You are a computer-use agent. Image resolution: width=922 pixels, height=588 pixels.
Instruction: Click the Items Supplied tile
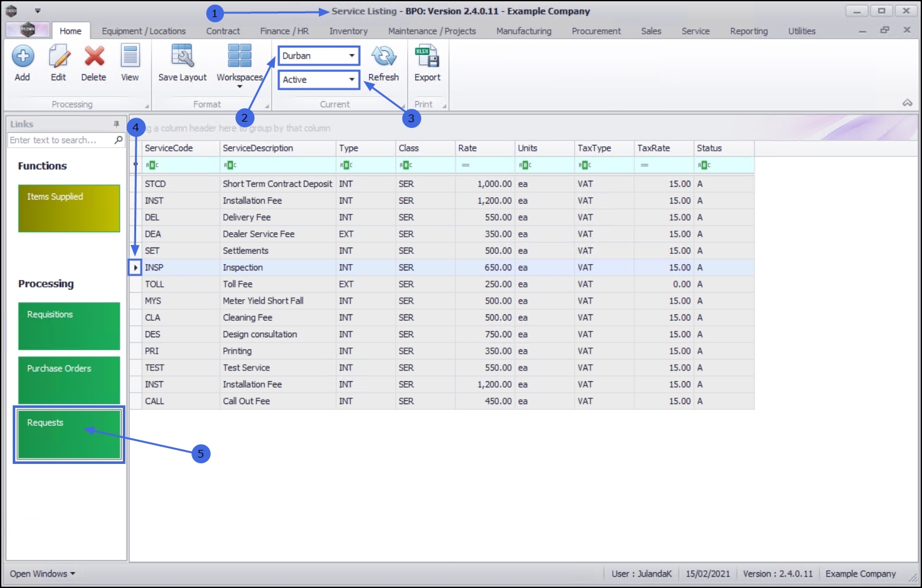point(69,208)
